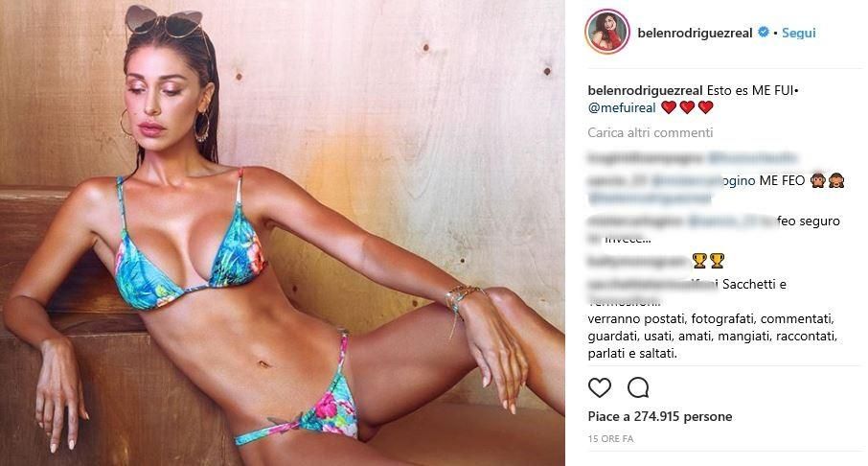Click the trophy emojis in comment
The image size is (868, 466).
[x=709, y=261]
